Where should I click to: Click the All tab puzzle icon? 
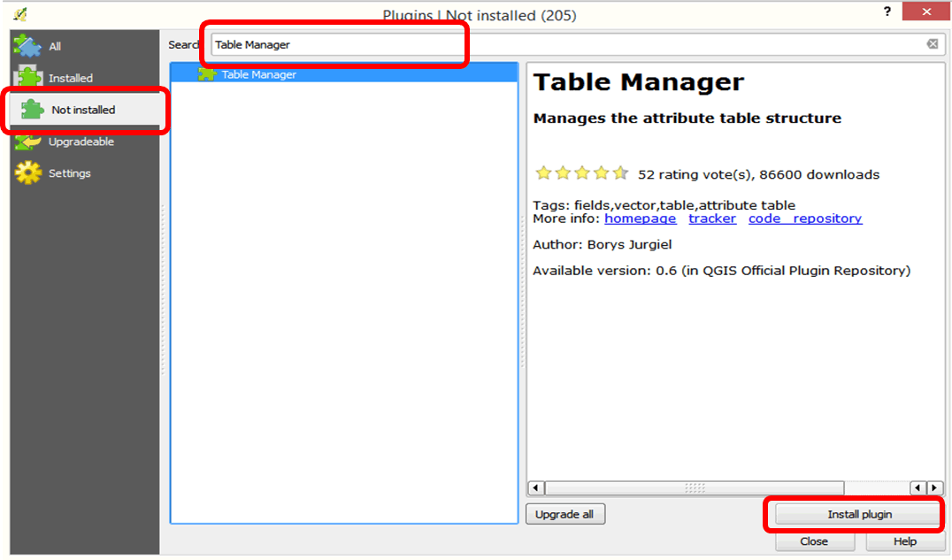[27, 45]
